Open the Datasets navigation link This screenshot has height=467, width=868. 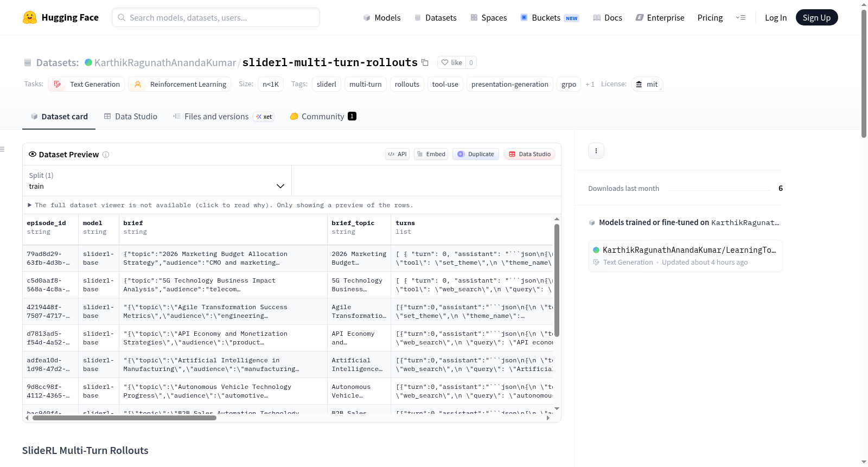point(435,17)
